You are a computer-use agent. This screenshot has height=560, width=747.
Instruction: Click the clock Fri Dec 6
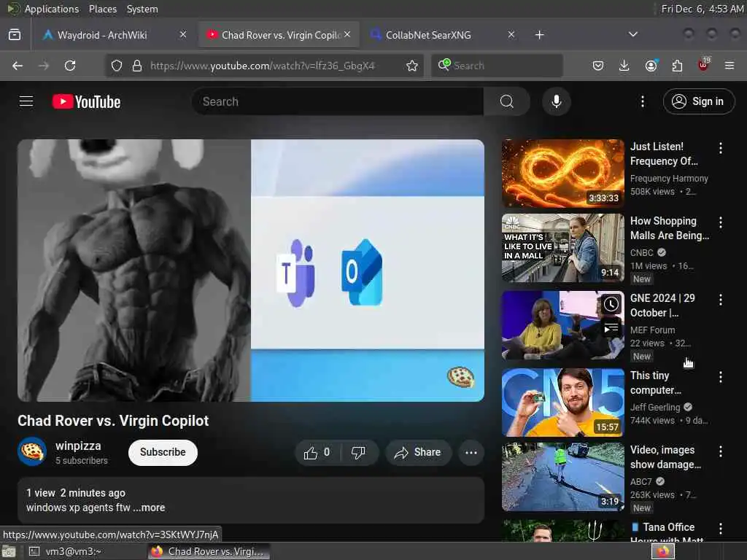click(x=701, y=9)
